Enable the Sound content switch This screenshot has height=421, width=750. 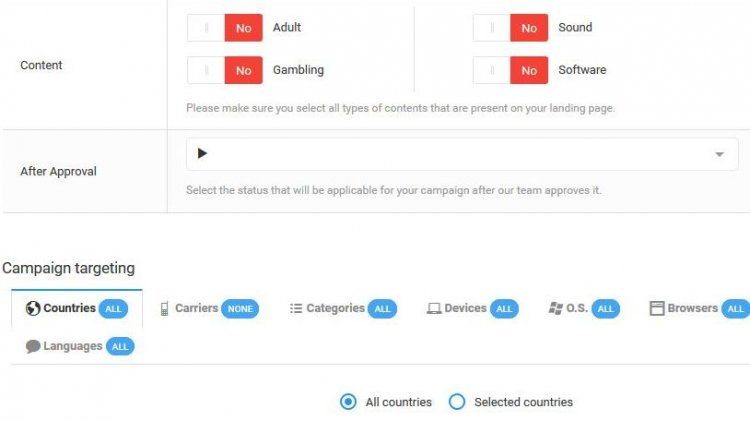pos(510,28)
